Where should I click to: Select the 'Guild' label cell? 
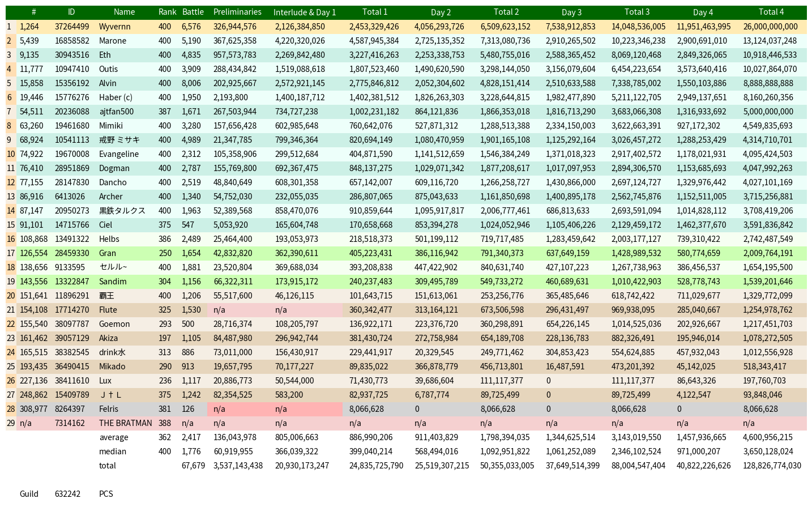tap(29, 494)
